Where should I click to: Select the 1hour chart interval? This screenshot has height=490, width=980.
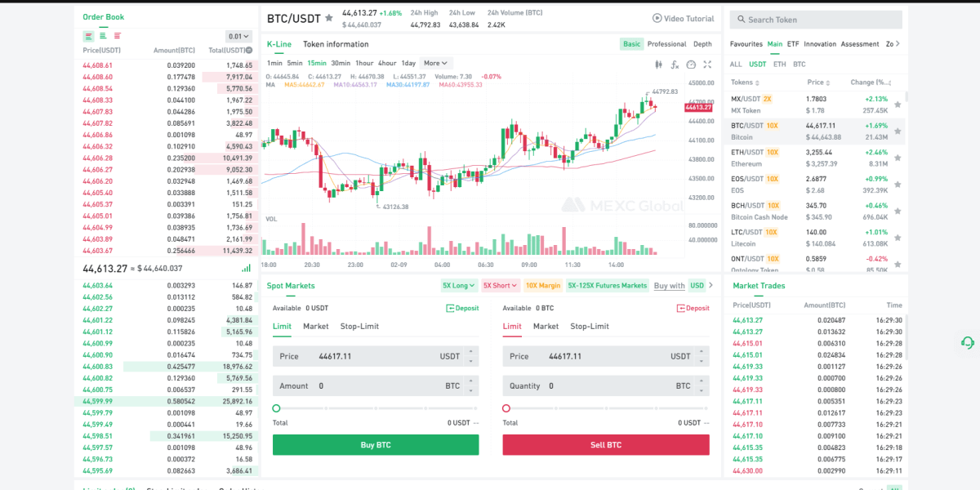click(364, 63)
